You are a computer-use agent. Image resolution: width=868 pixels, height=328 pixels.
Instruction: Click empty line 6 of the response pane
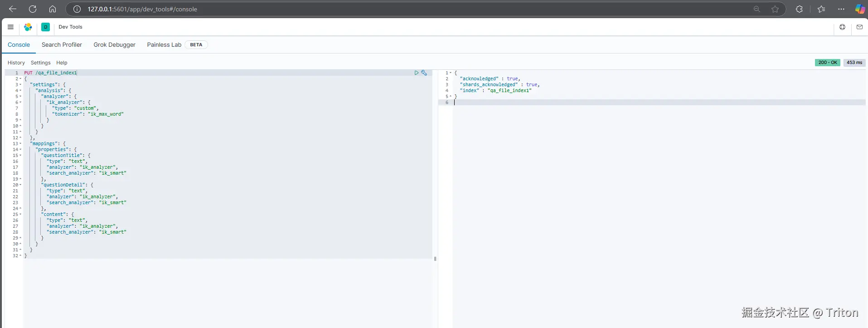[x=659, y=103]
